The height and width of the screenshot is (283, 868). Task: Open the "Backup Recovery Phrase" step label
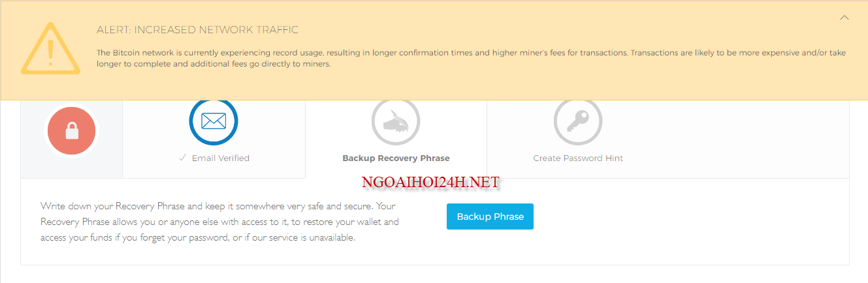click(396, 158)
